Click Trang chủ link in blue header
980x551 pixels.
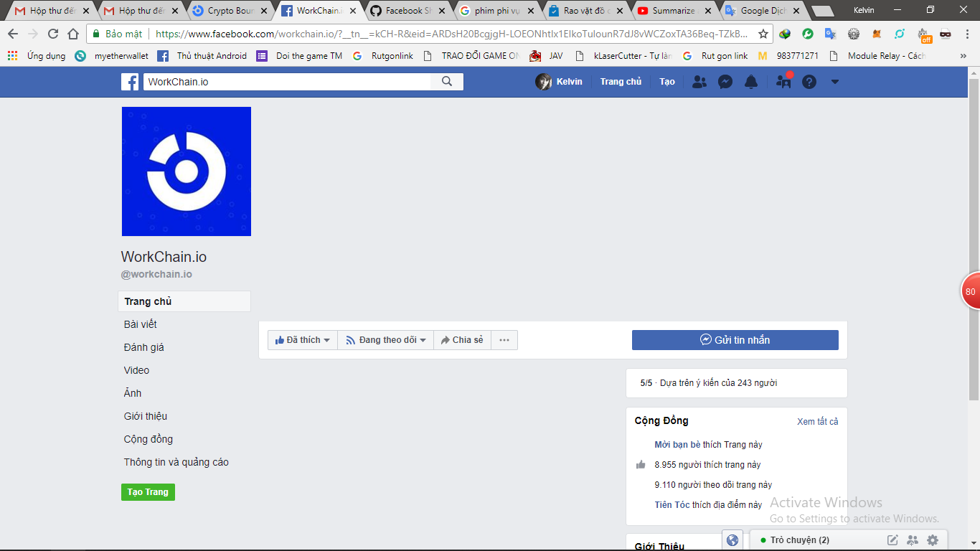tap(621, 82)
